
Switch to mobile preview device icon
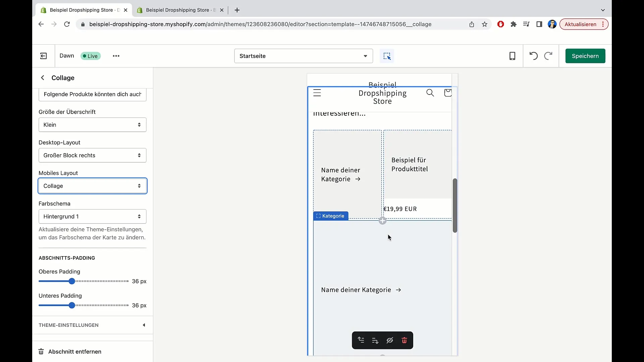point(512,56)
